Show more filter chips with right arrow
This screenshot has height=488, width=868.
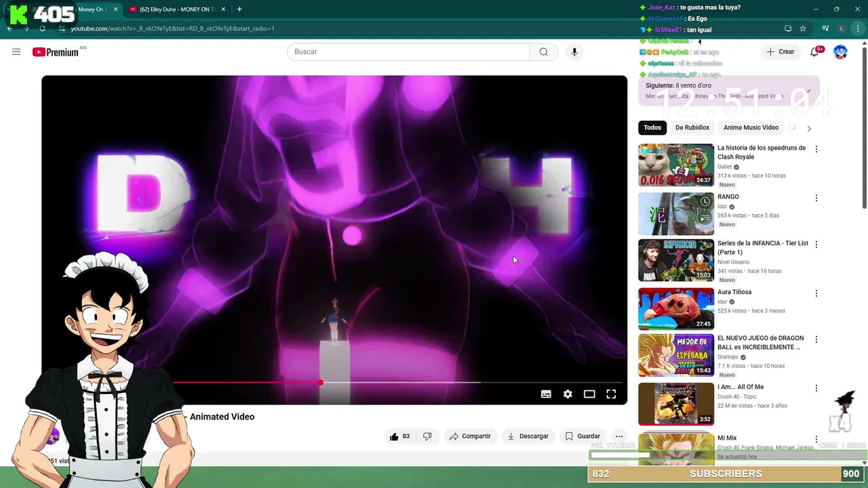tap(808, 128)
